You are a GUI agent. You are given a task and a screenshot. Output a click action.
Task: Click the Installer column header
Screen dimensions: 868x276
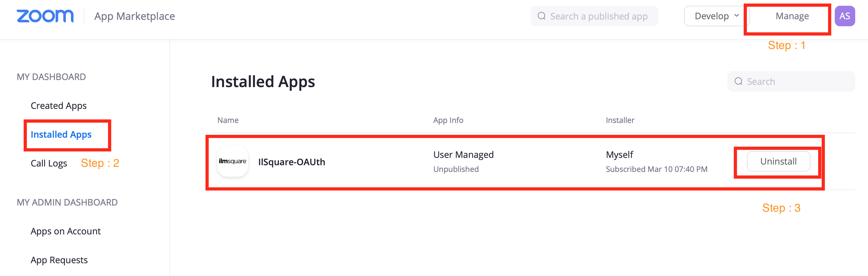[x=620, y=120]
